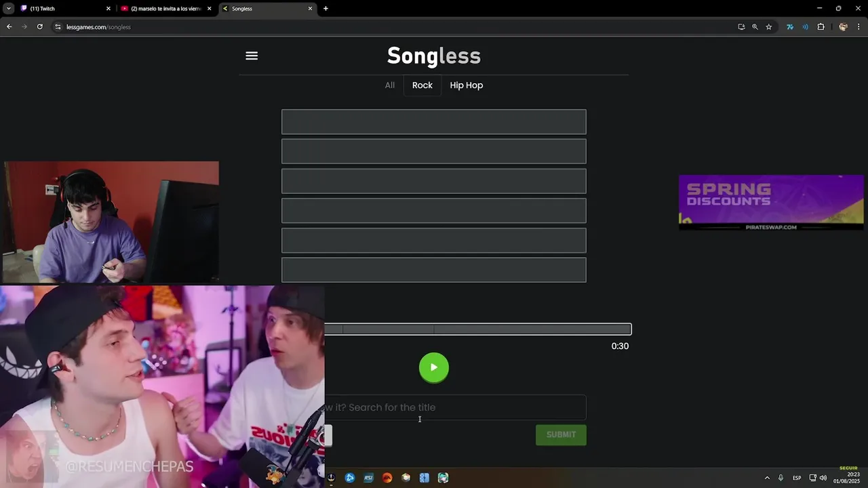Open the Songless hamburger menu

[x=252, y=56]
